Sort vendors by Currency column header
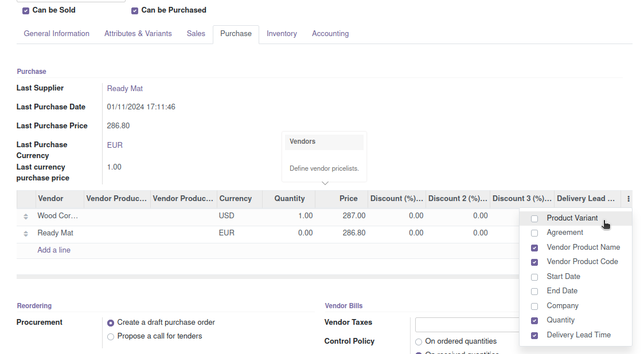 (235, 199)
